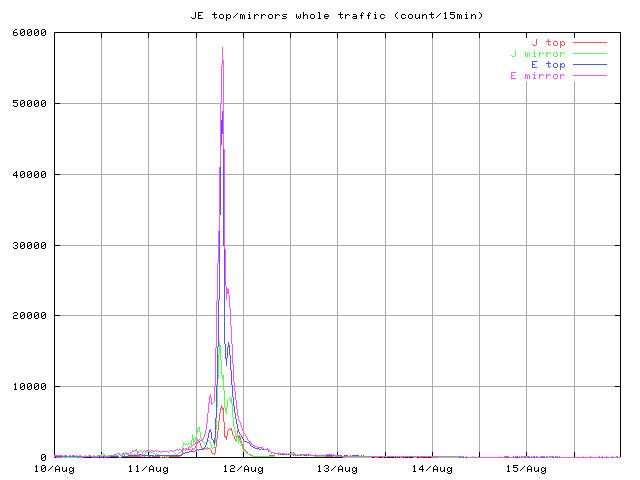Click the 10000 y-axis label
Viewport: 640px width, 480px height.
[x=30, y=387]
